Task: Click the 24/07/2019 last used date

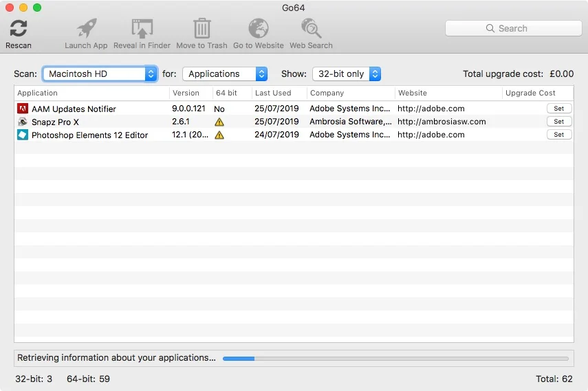Action: pyautogui.click(x=276, y=135)
